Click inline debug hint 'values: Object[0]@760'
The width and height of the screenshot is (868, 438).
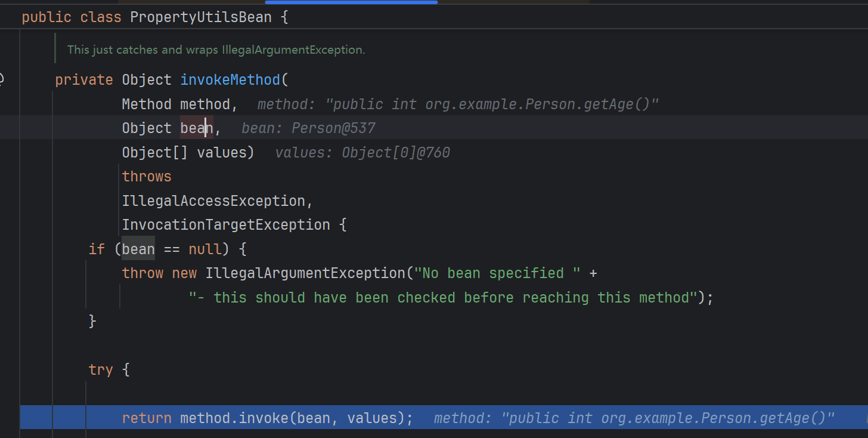(362, 153)
